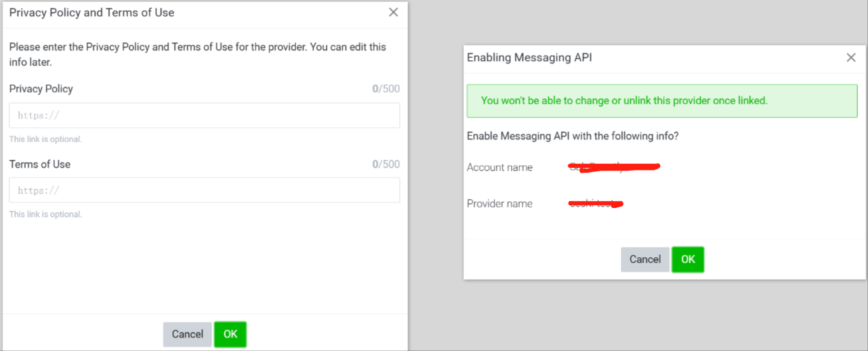
Task: Click into the Terms of Use URL field
Action: click(x=204, y=190)
